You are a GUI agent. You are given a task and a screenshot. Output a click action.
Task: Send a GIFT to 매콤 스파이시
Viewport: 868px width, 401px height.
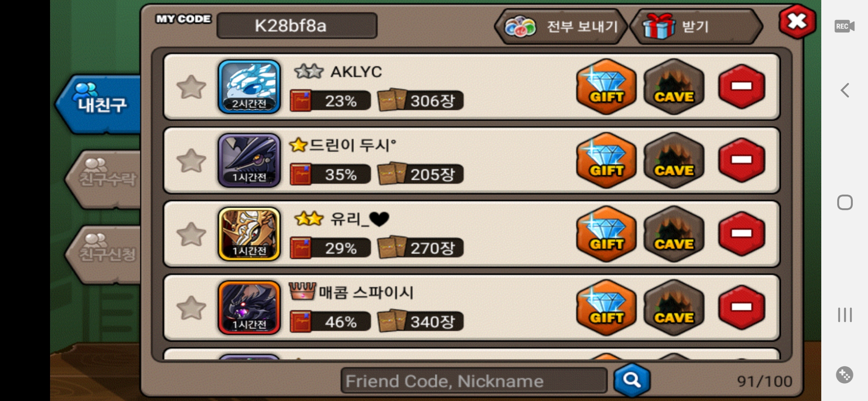click(606, 307)
